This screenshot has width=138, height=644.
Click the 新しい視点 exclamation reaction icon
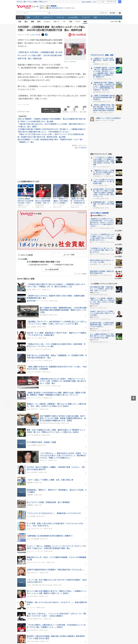(x=83, y=109)
